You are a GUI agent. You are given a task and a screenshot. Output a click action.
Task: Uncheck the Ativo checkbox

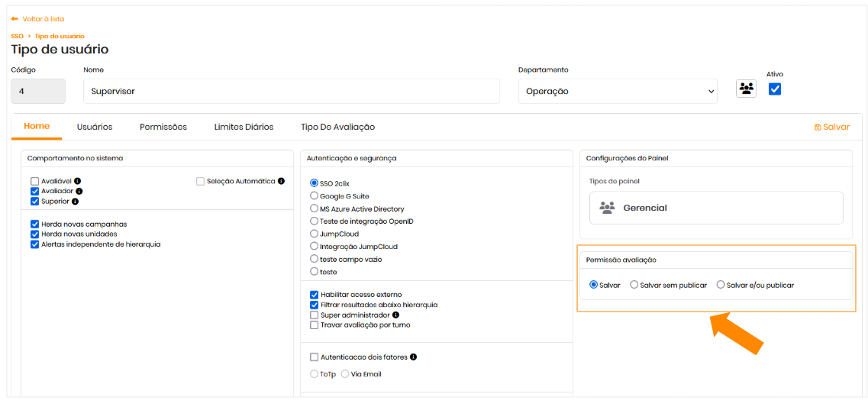[775, 89]
